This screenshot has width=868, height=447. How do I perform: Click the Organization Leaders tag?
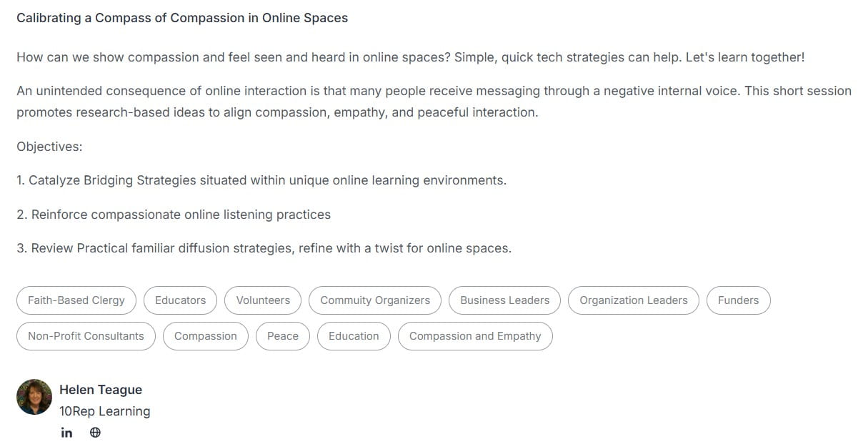pyautogui.click(x=634, y=300)
